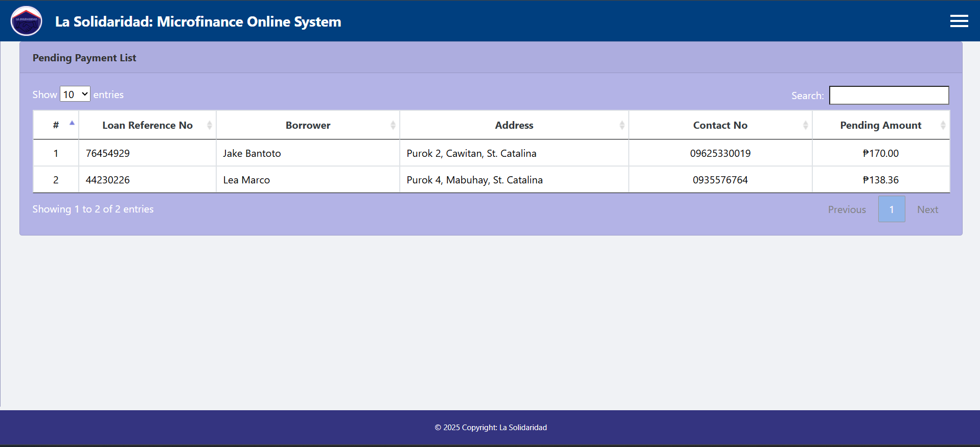Sort table by Borrower column
The image size is (980, 447).
point(308,125)
